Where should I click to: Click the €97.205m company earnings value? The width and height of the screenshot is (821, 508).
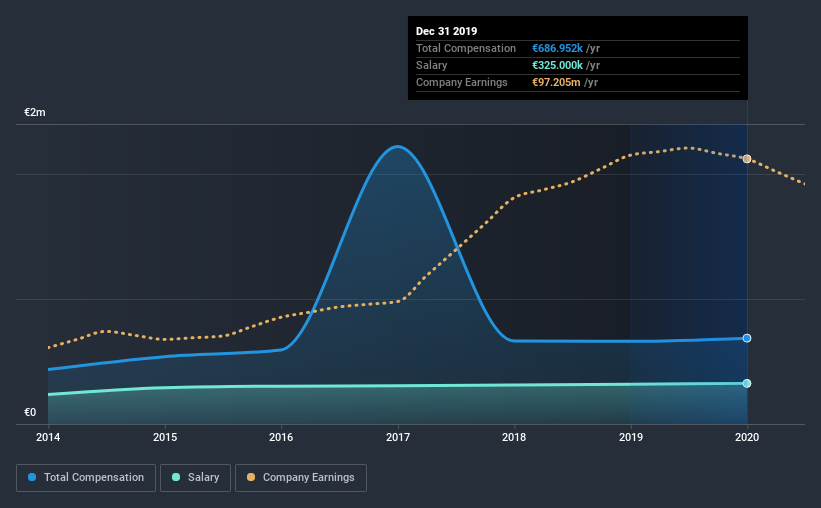pos(556,82)
